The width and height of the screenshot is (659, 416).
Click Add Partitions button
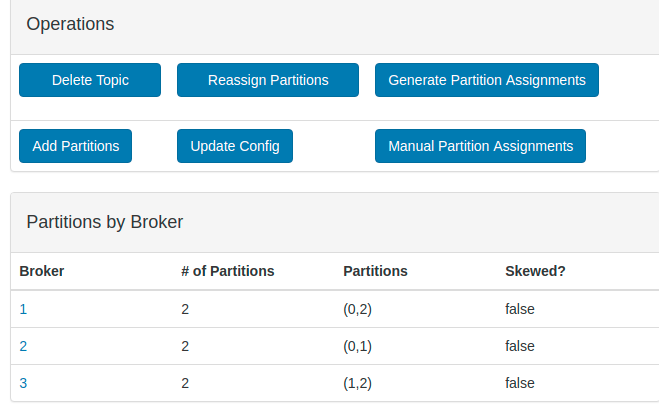click(x=75, y=146)
